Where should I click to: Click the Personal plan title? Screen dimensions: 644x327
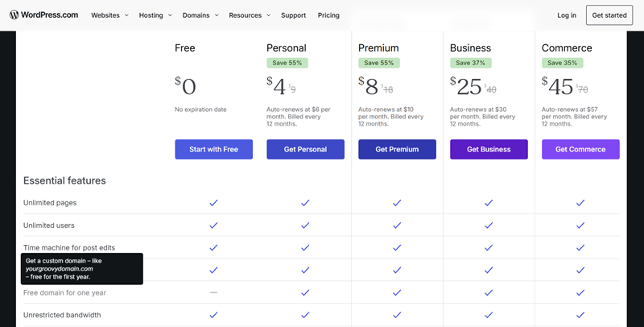pos(287,48)
